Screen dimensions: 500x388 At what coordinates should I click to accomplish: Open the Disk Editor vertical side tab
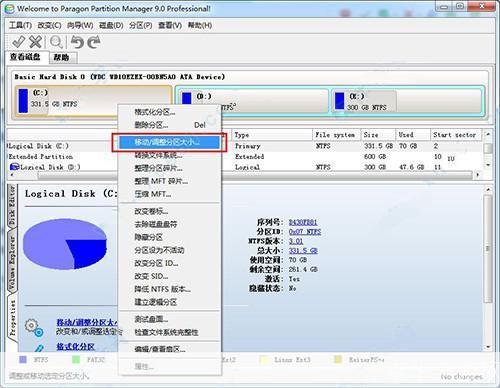(12, 205)
